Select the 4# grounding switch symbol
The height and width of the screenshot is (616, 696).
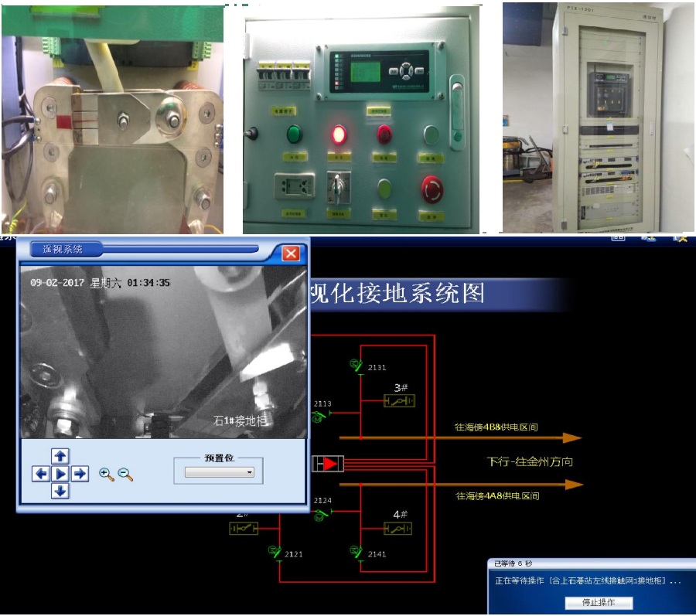tap(398, 529)
